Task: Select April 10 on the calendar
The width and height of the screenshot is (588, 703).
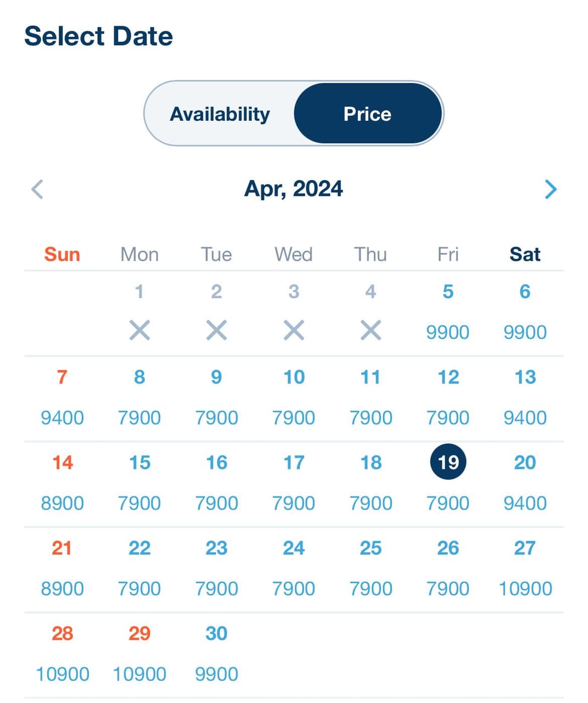Action: pyautogui.click(x=294, y=398)
